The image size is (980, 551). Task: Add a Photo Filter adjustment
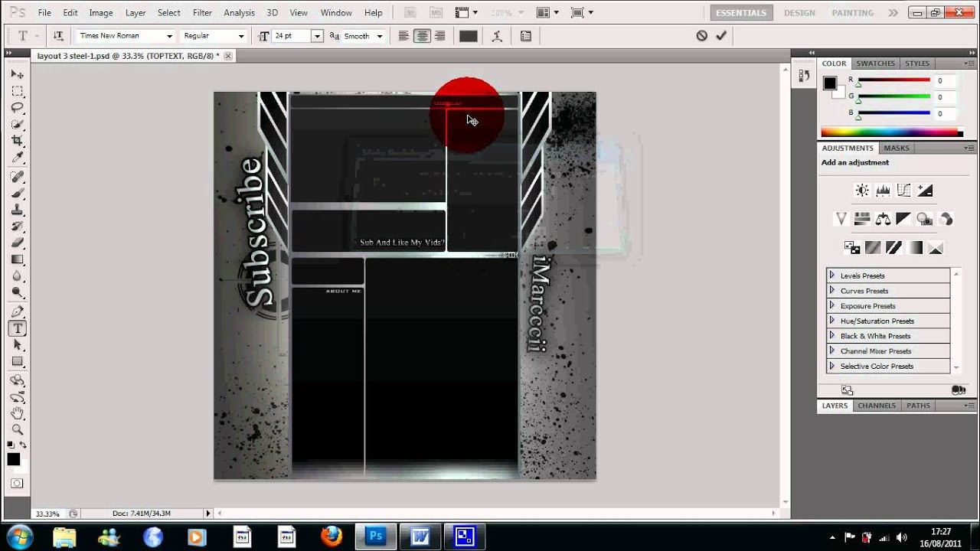pyautogui.click(x=924, y=220)
